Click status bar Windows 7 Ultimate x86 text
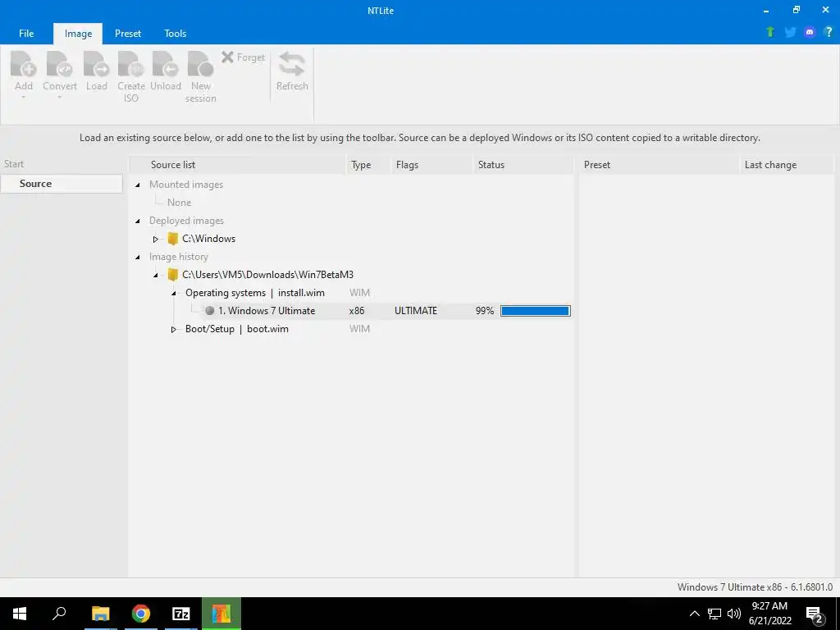Image resolution: width=840 pixels, height=630 pixels. click(x=755, y=587)
